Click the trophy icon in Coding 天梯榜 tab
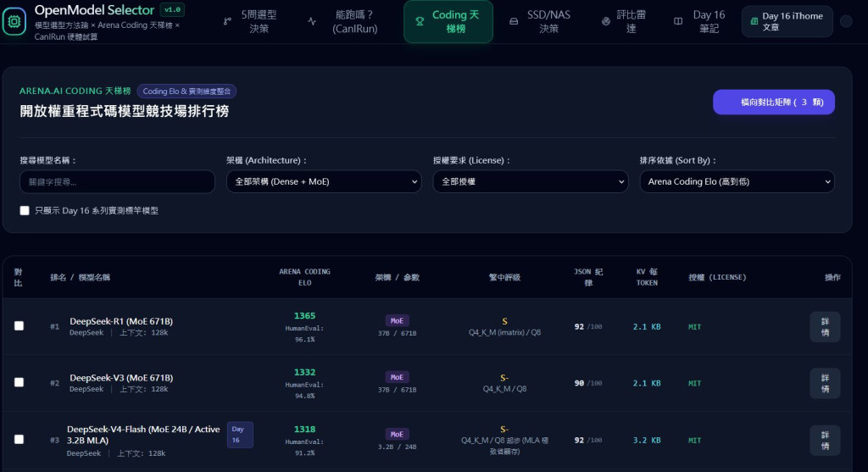This screenshot has width=868, height=472. 420,21
